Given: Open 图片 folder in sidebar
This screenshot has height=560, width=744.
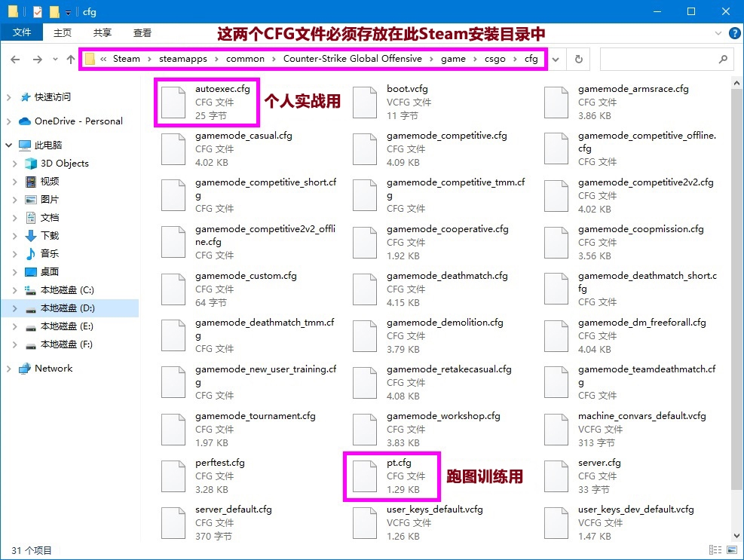Looking at the screenshot, I should click(49, 199).
